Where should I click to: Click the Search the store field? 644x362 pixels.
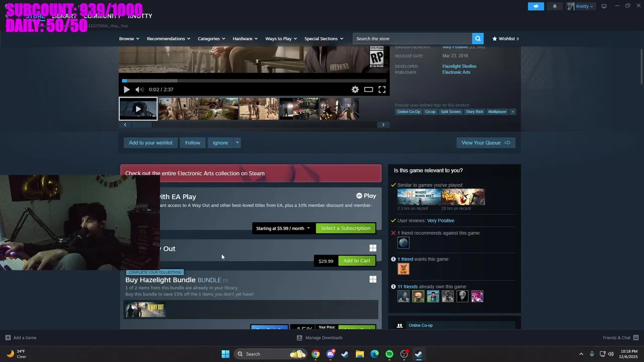(413, 39)
